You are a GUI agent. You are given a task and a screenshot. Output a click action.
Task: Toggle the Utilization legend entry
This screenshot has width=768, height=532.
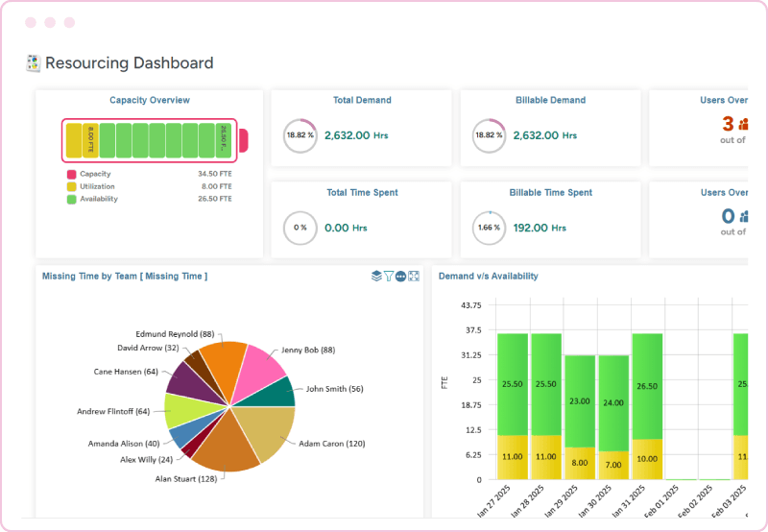point(96,186)
